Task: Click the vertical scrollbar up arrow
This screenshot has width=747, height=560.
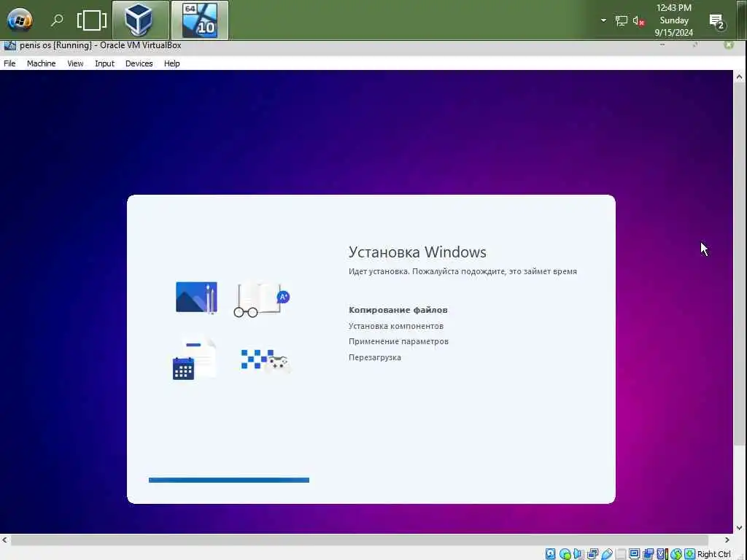Action: coord(740,77)
